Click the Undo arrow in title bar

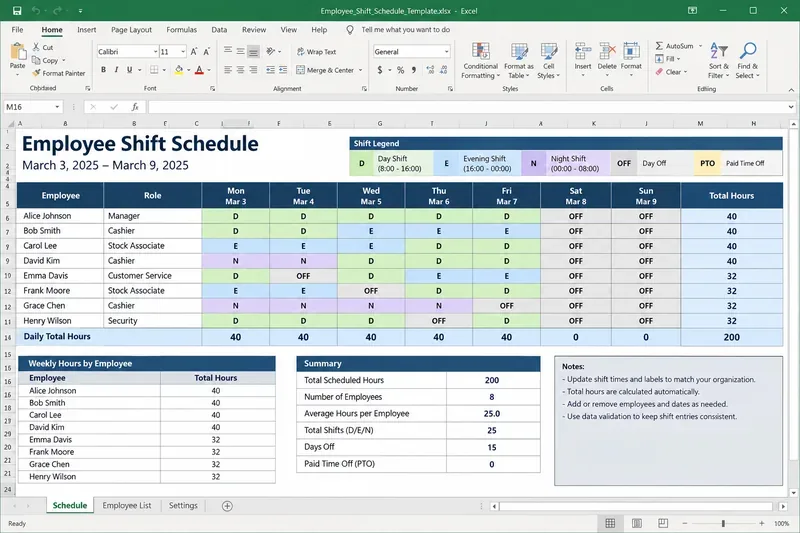[x=36, y=10]
